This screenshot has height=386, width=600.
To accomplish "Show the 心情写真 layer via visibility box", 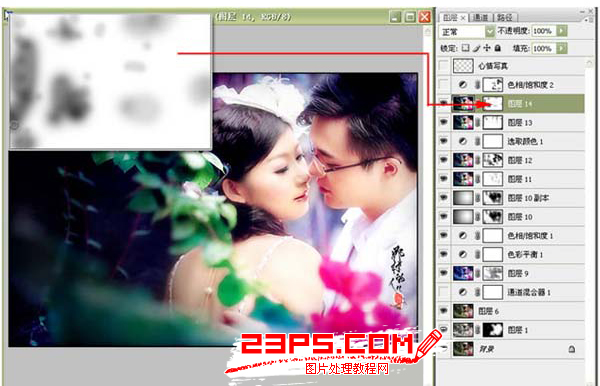I will tap(443, 66).
